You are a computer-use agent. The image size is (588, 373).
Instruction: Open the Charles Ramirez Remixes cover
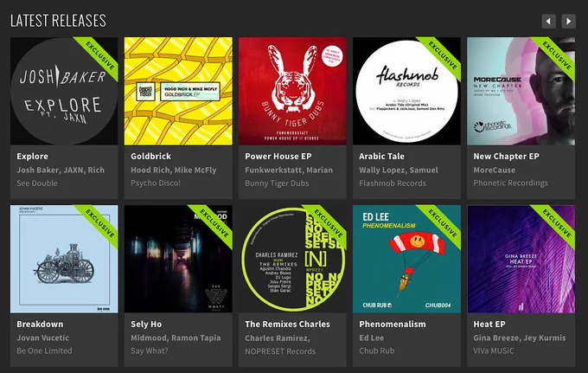pos(292,259)
